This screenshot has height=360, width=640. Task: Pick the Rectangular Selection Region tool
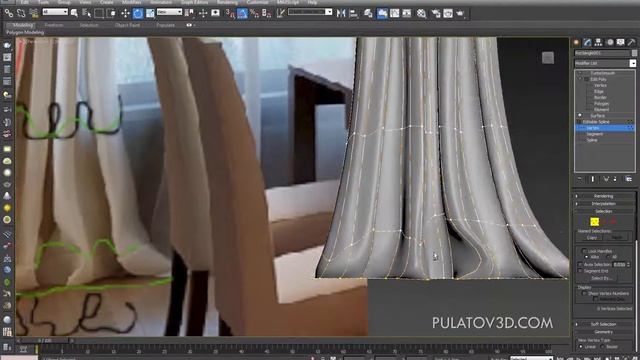pyautogui.click(x=99, y=13)
